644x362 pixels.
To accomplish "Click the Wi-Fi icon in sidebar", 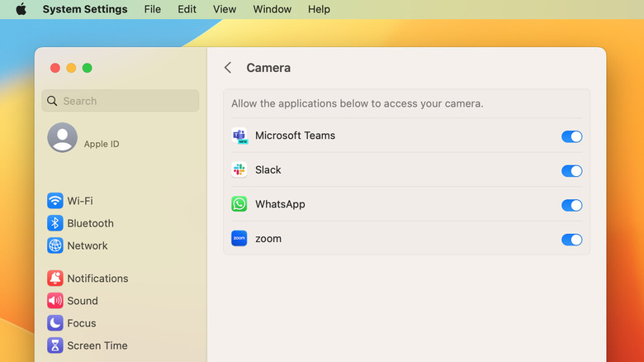I will point(54,201).
